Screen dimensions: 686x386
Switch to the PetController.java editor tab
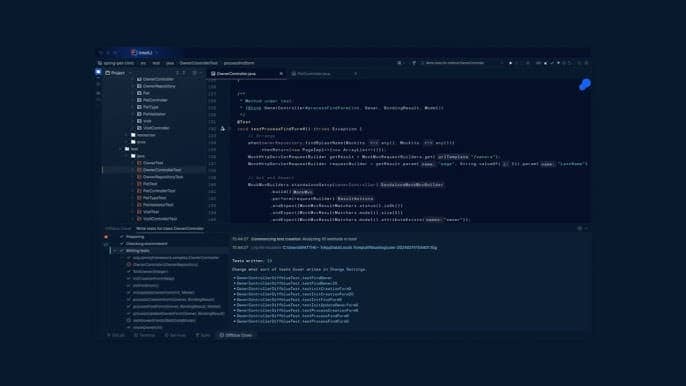pos(313,74)
